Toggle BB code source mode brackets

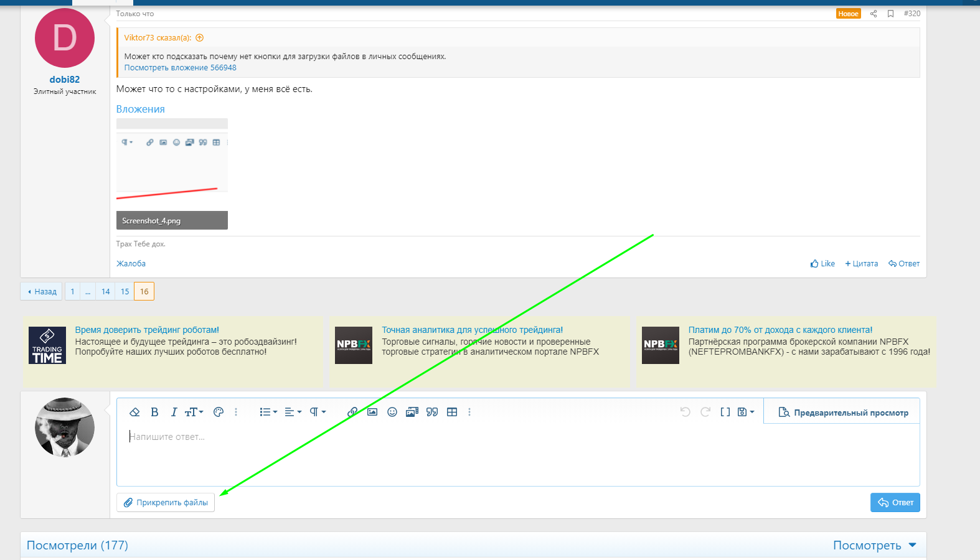click(725, 412)
